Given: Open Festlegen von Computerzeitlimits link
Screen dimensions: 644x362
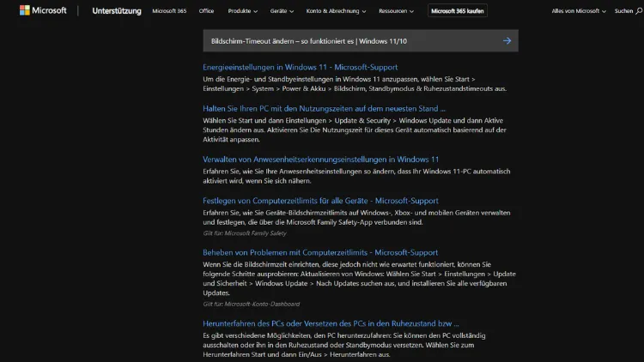Looking at the screenshot, I should [320, 201].
